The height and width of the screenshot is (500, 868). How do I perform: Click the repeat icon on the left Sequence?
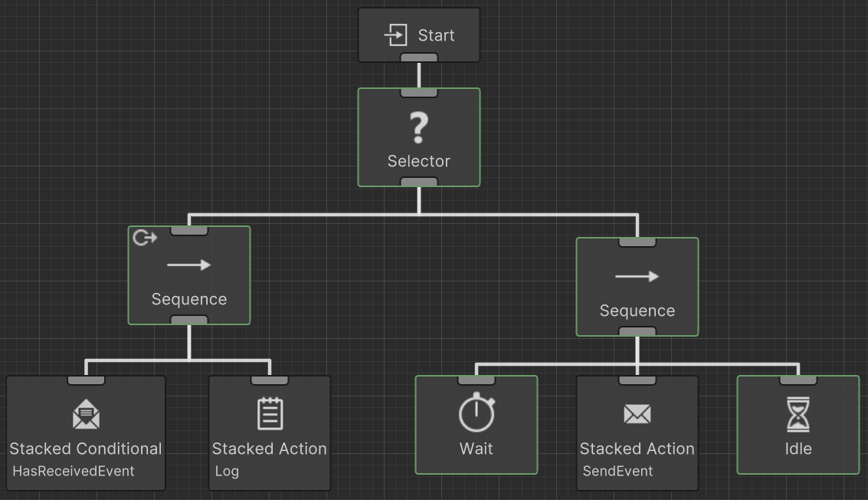pos(142,238)
